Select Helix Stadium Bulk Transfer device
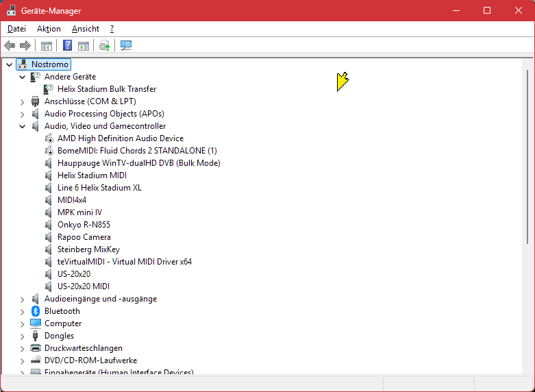This screenshot has width=535, height=392. click(x=106, y=89)
